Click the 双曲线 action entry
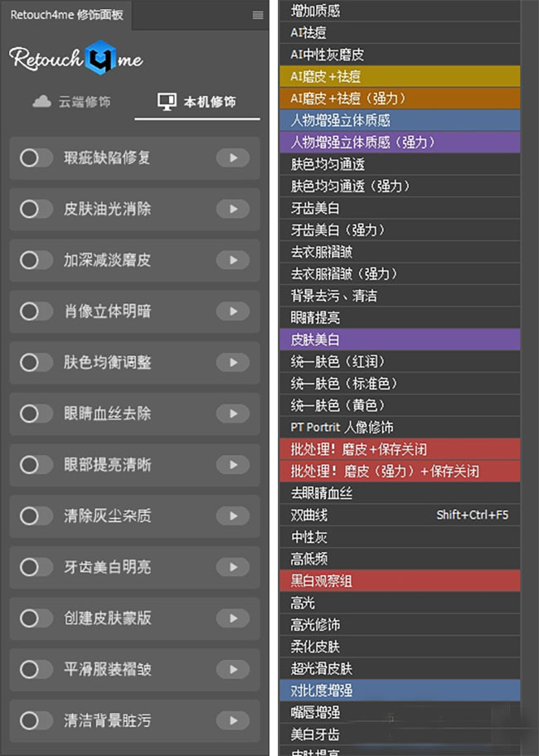This screenshot has height=756, width=539. click(400, 515)
